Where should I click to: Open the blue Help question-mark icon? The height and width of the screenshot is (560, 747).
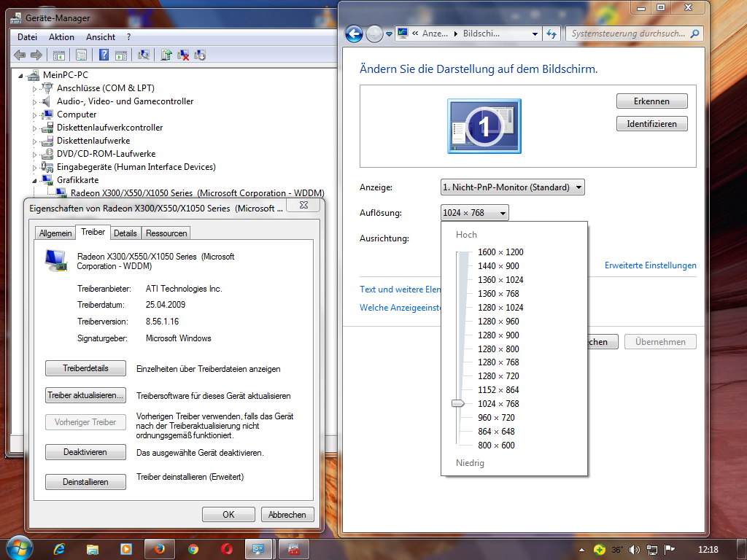click(x=104, y=55)
